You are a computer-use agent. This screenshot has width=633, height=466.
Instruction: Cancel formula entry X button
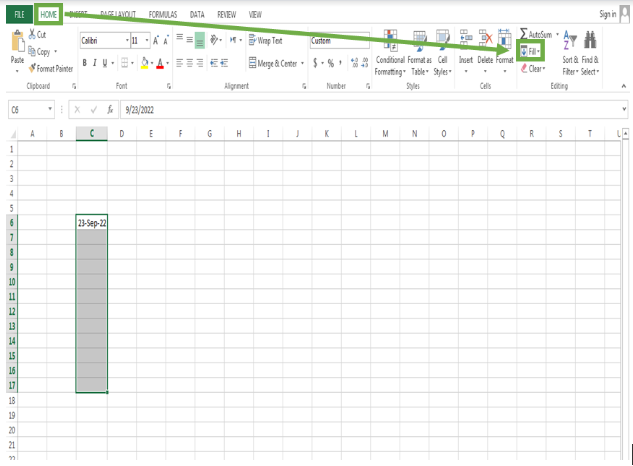click(x=78, y=110)
